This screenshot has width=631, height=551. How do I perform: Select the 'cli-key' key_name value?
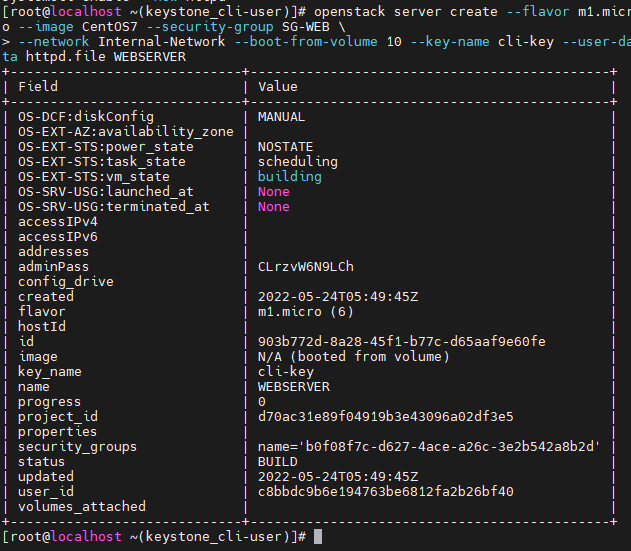tap(286, 371)
